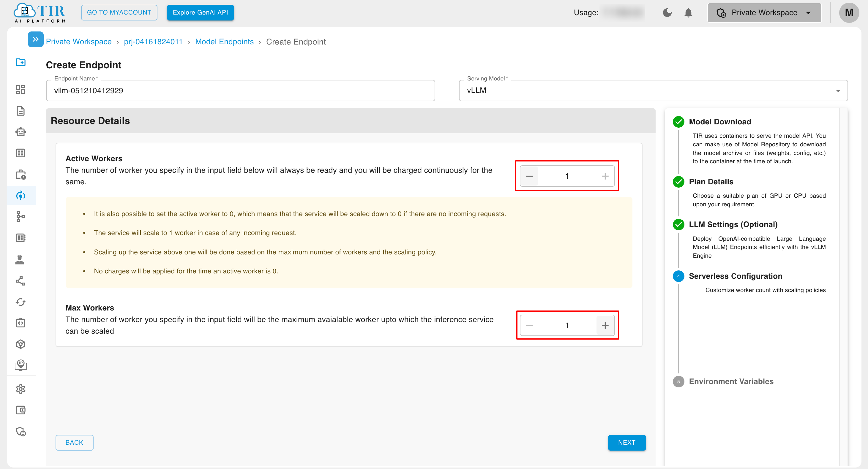Expand the sidebar with double-chevron button
868x469 pixels.
tap(35, 39)
